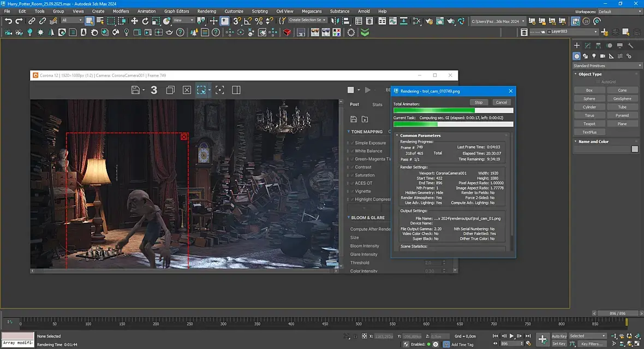Activate the Angle Snap toggle icon
Image resolution: width=644 pixels, height=349 pixels.
pyautogui.click(x=248, y=21)
